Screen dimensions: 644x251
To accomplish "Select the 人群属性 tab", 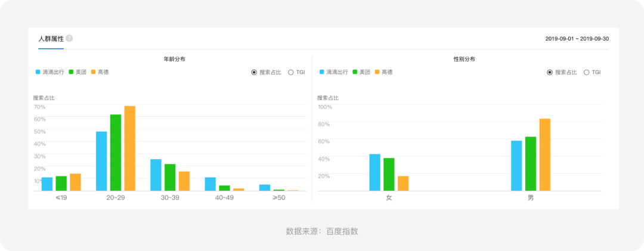I will (x=51, y=39).
